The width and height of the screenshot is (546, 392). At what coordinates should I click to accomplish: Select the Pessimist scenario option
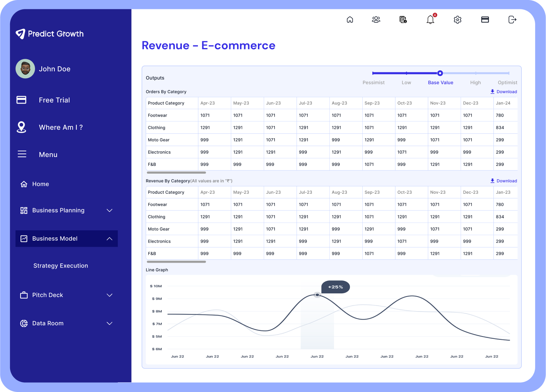373,82
